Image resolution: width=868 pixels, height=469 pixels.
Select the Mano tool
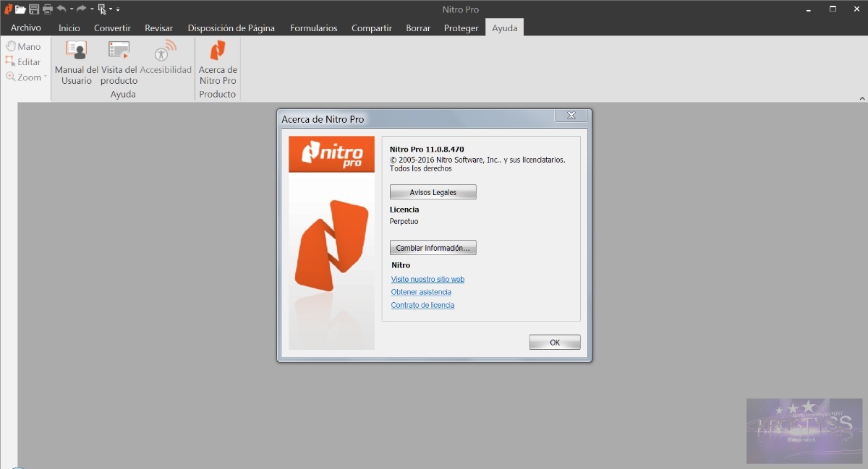24,46
